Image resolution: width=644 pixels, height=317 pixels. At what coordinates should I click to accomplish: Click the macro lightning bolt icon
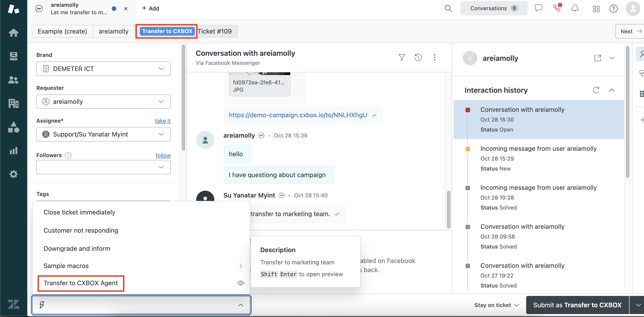pyautogui.click(x=42, y=305)
